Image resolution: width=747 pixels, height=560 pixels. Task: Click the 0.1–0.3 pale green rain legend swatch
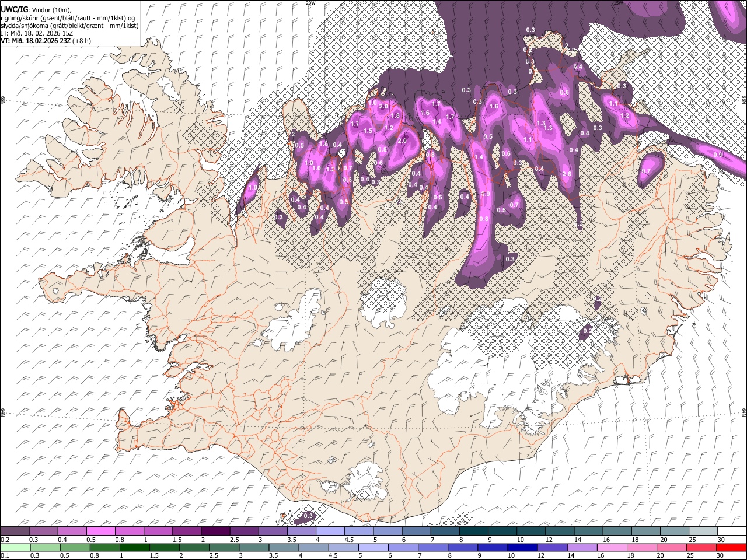[16, 548]
